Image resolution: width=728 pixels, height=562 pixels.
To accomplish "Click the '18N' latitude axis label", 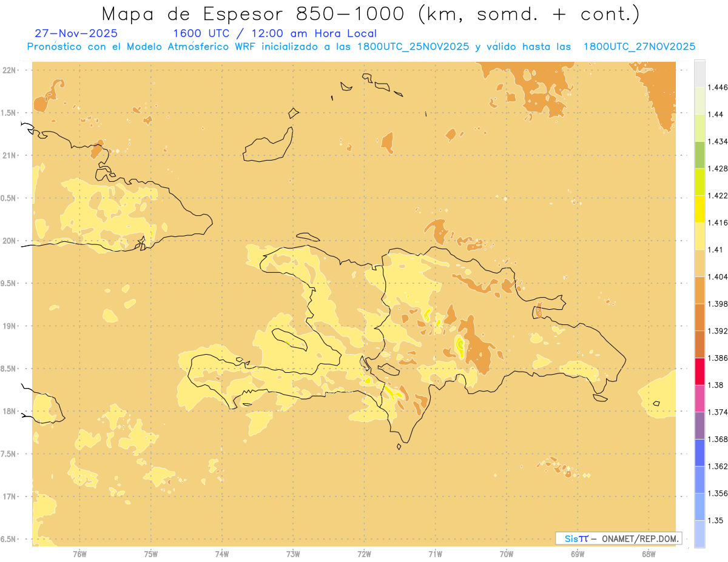I will 9,411.
